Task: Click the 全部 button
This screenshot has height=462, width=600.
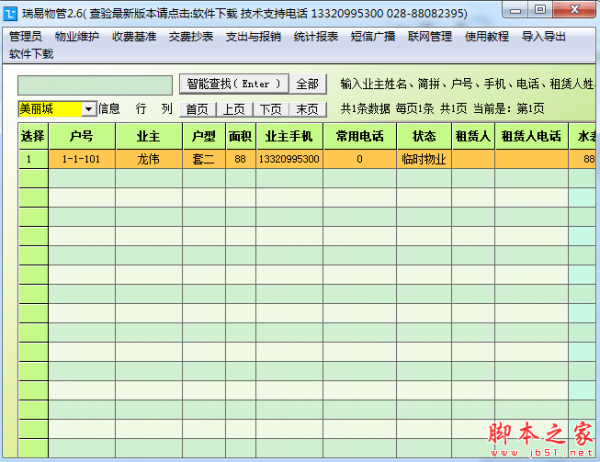Action: tap(308, 84)
